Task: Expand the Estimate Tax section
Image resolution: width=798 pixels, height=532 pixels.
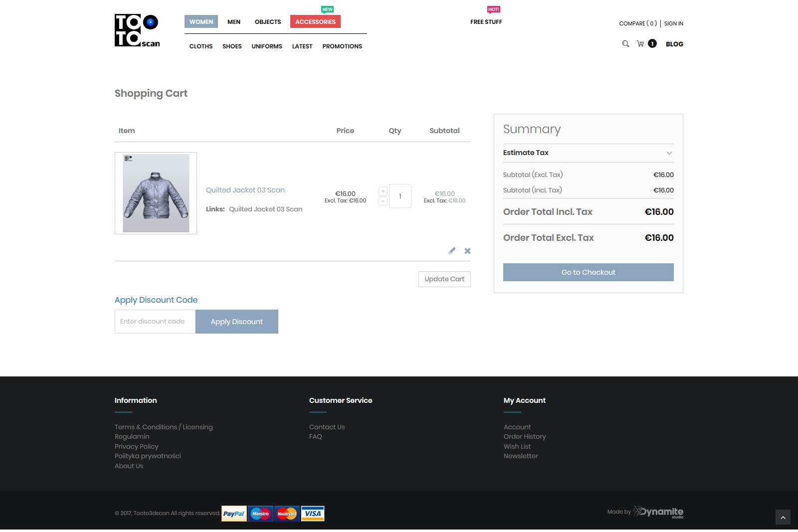Action: click(588, 153)
